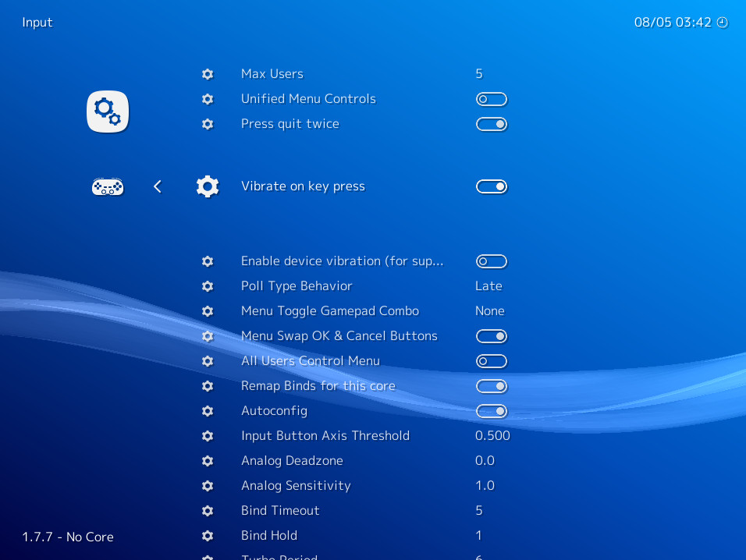Select the Enable device vibration label
The width and height of the screenshot is (746, 560).
(x=342, y=261)
